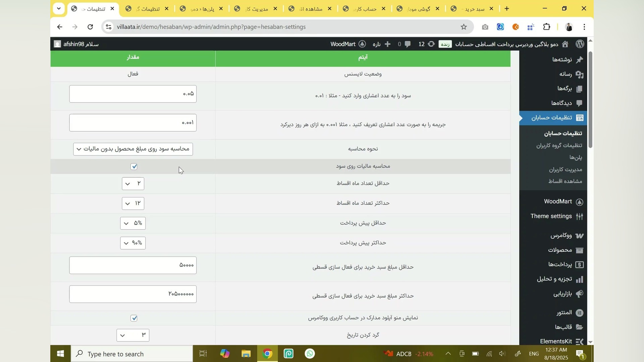Image resolution: width=644 pixels, height=362 pixels.
Task: Open the browser extensions puzzle icon
Action: pos(547,27)
